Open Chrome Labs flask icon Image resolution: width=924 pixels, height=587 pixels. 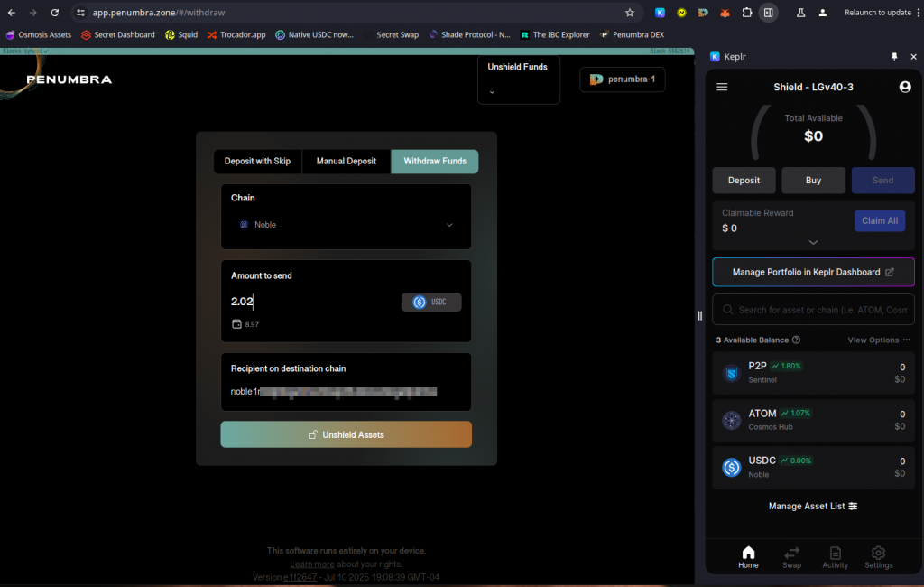click(x=801, y=13)
